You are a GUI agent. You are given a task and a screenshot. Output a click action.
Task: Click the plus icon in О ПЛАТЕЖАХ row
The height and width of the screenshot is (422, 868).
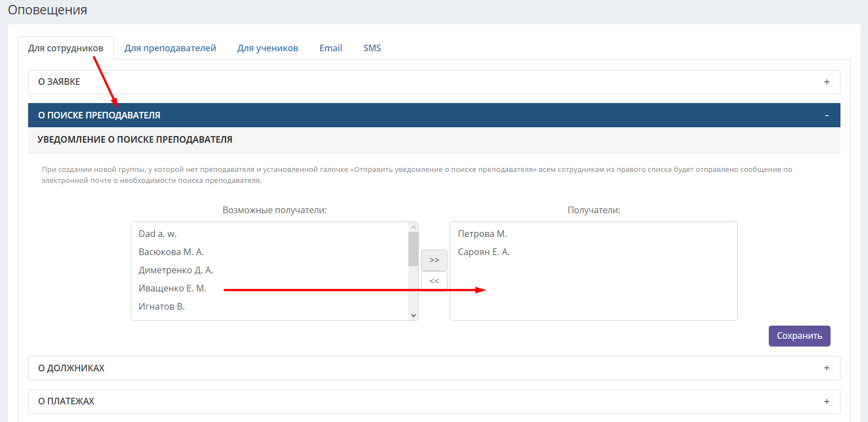click(x=827, y=402)
